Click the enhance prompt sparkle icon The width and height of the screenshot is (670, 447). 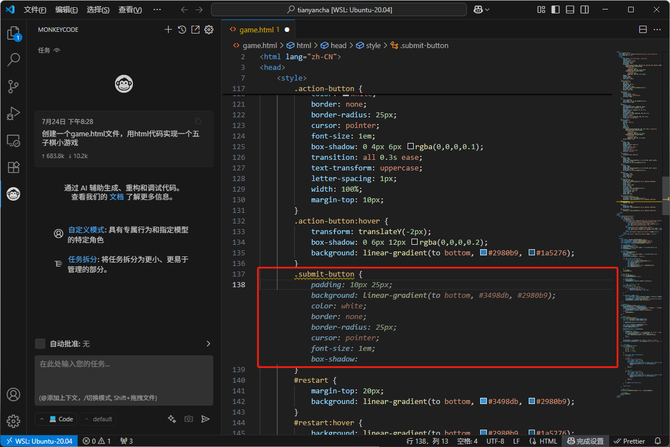click(173, 419)
